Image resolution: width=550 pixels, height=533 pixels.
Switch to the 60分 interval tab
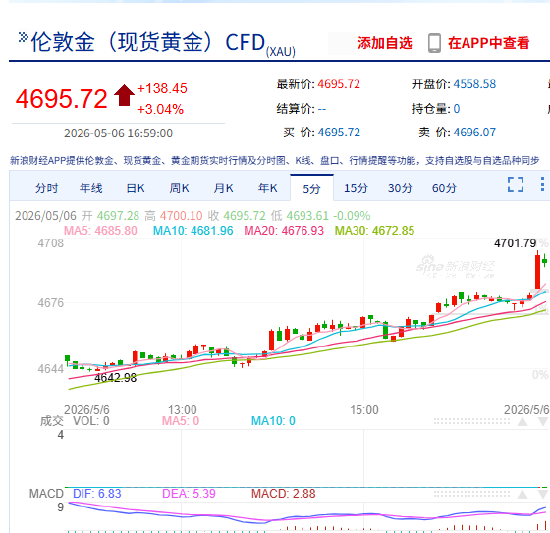coord(444,188)
